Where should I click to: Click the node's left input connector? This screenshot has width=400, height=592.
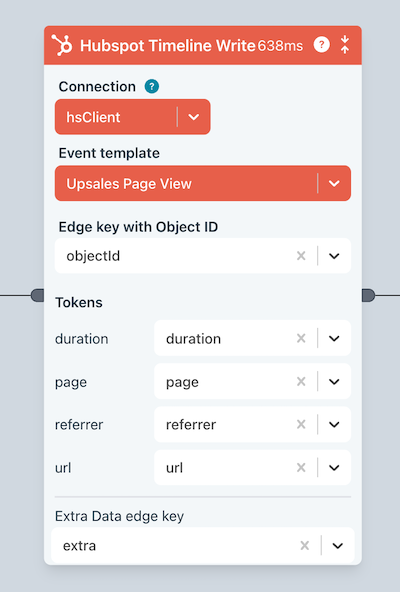pyautogui.click(x=37, y=295)
